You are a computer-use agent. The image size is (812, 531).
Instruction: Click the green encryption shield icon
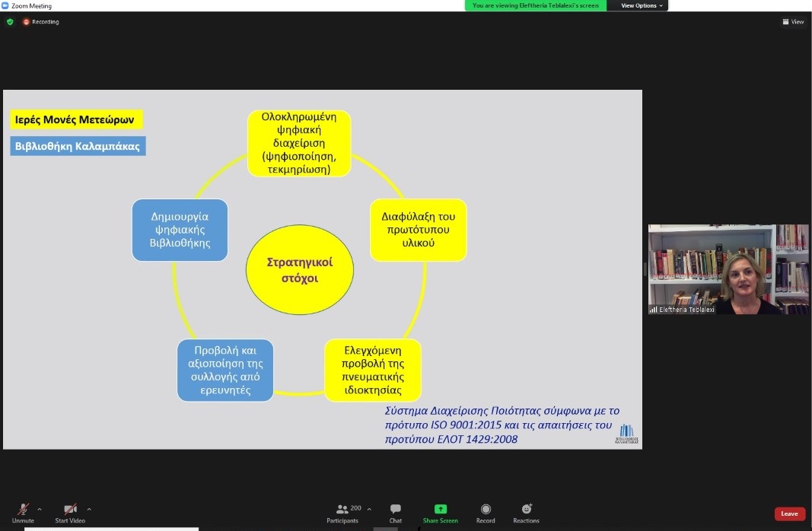10,22
